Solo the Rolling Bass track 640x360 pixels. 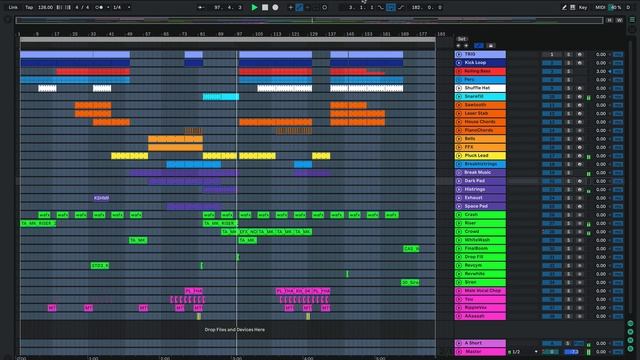tap(569, 71)
